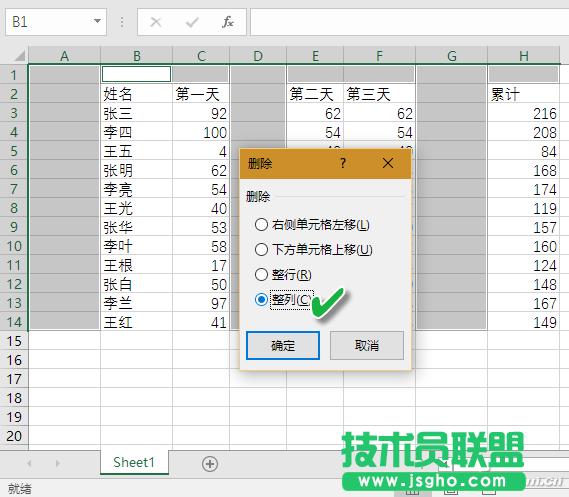Click the Name Box showing B1
Image resolution: width=569 pixels, height=497 pixels.
[x=56, y=22]
